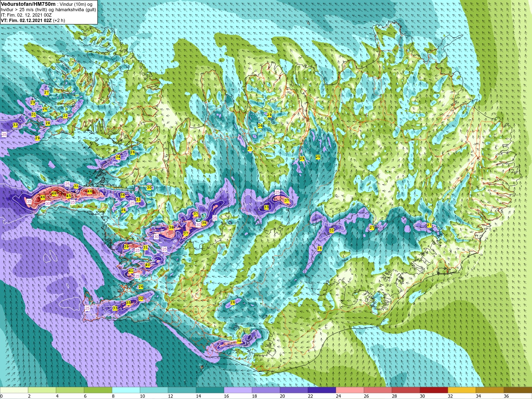532x399 pixels.
Task: Select the 28–30 m/s red legend swatch
Action: click(x=406, y=390)
